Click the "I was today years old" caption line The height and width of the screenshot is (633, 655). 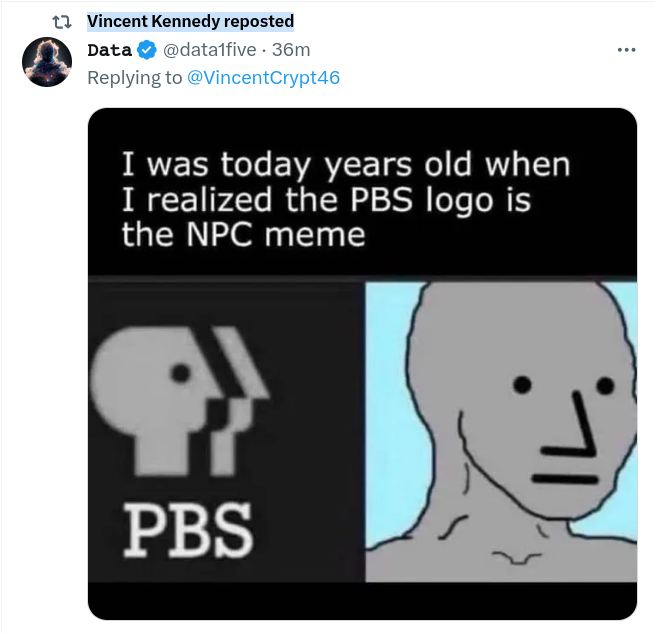(x=345, y=164)
